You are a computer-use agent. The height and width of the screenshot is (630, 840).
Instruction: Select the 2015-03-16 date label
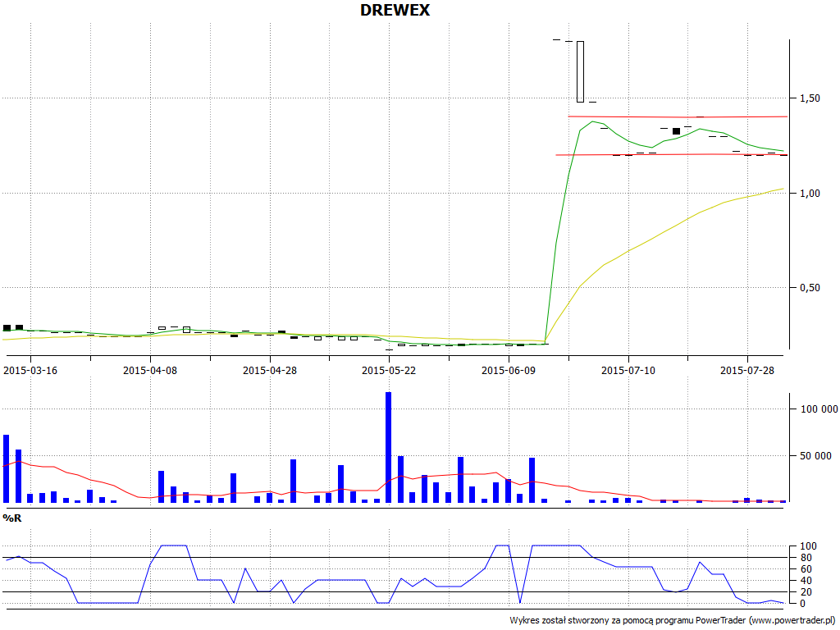pos(30,371)
